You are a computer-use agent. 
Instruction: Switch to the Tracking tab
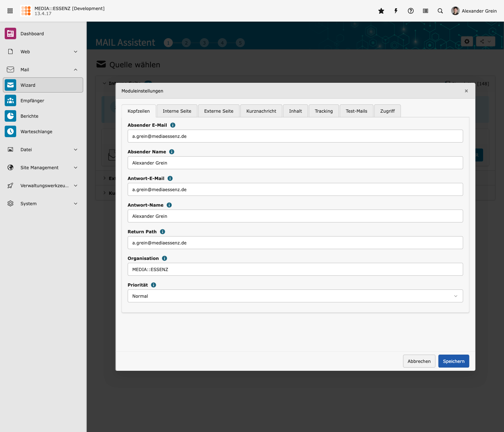point(324,111)
